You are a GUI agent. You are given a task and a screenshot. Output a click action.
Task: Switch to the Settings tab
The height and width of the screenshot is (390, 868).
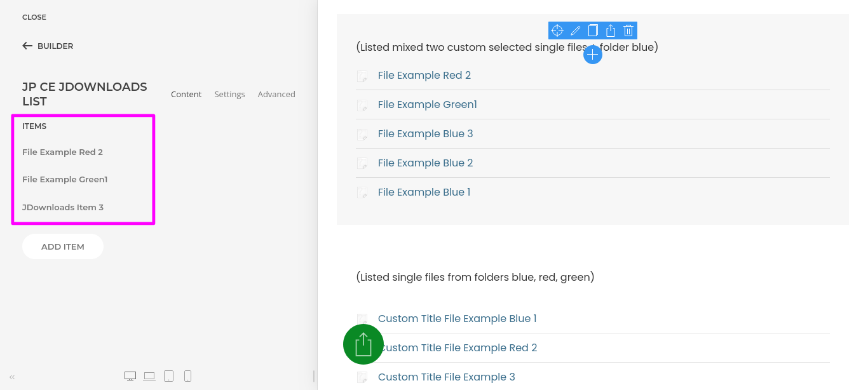229,95
